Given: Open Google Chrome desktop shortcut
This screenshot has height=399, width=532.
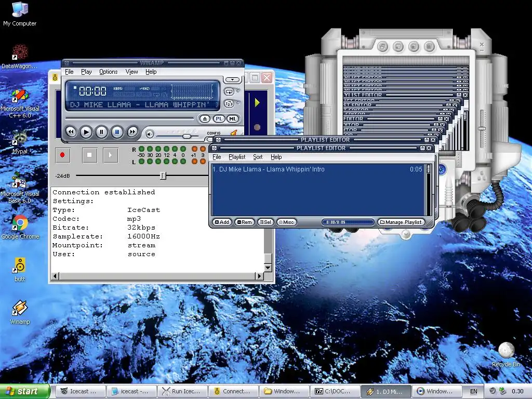Looking at the screenshot, I should click(20, 227).
